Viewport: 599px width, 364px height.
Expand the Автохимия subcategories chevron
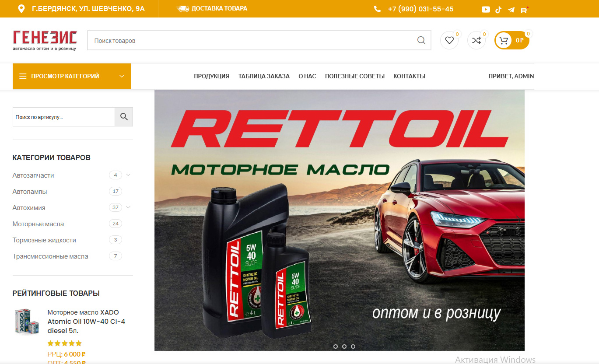pyautogui.click(x=128, y=207)
